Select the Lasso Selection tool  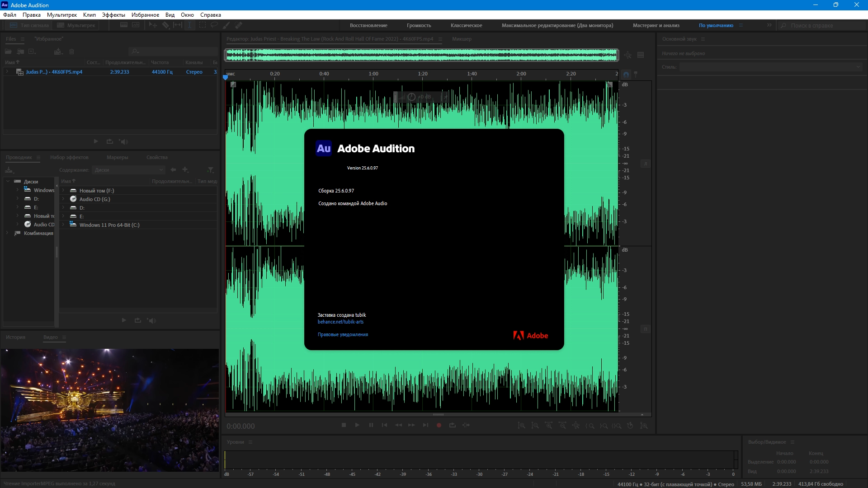pyautogui.click(x=214, y=25)
